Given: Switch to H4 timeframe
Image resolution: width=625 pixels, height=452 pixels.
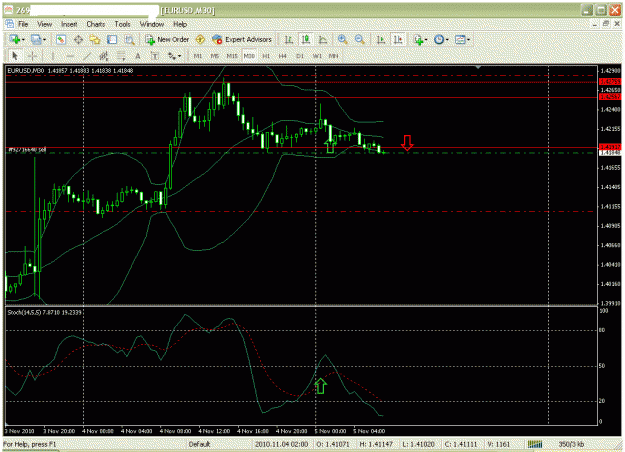Looking at the screenshot, I should click(x=283, y=56).
